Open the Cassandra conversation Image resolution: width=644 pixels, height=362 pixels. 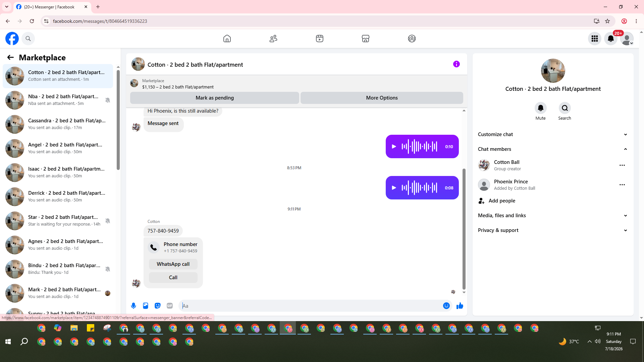click(x=58, y=124)
